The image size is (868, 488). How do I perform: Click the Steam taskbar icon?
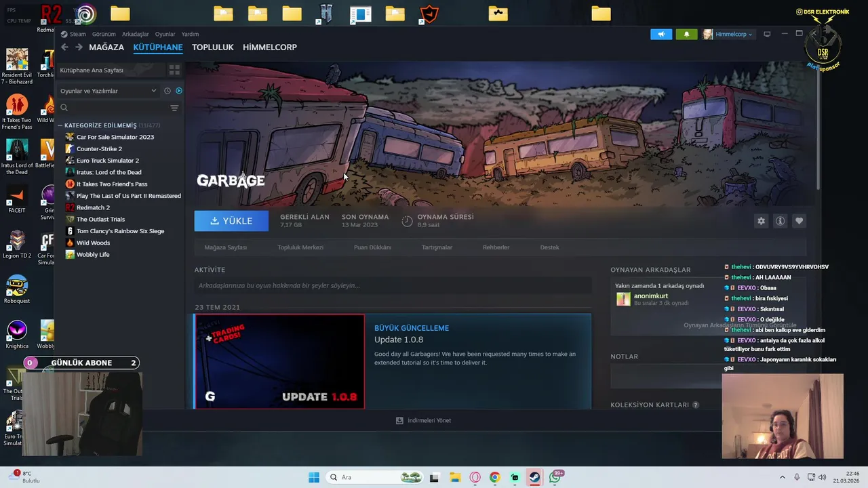[535, 477]
